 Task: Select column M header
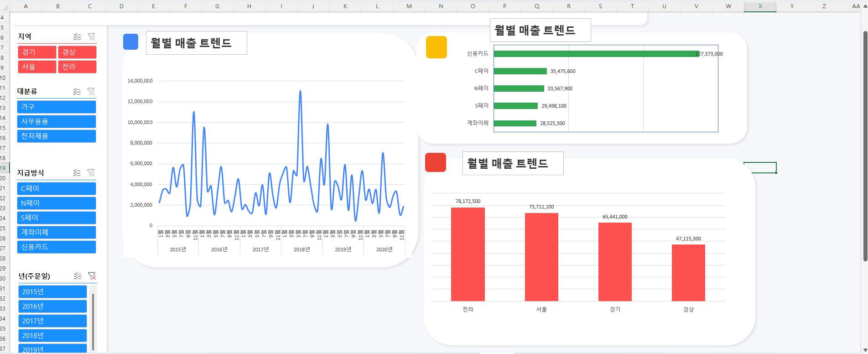[x=409, y=6]
